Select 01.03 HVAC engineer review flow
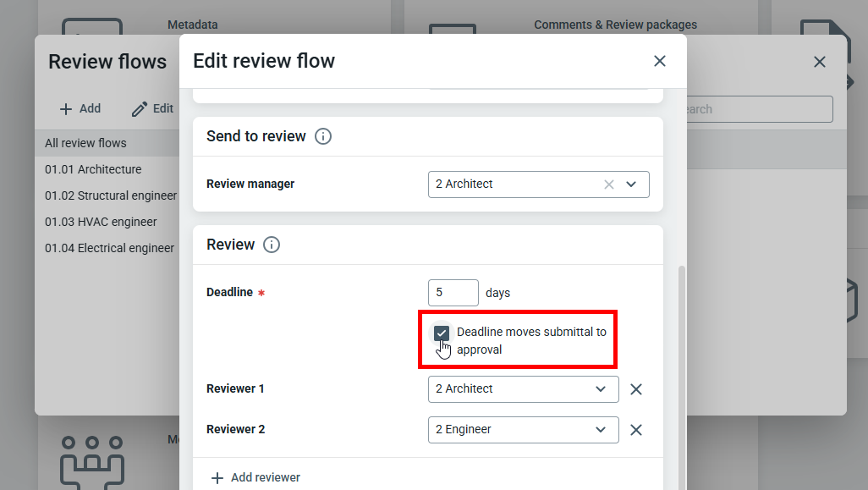This screenshot has height=490, width=868. (x=101, y=222)
